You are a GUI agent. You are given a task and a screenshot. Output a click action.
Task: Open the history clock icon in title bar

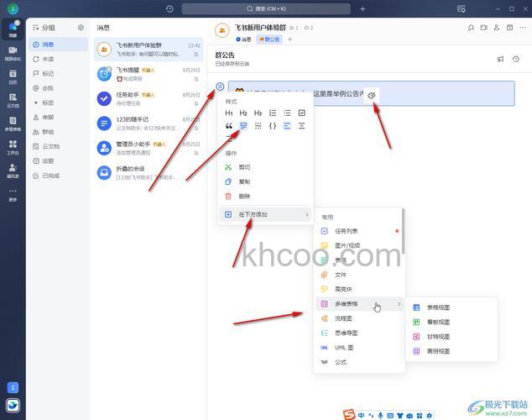pyautogui.click(x=170, y=9)
